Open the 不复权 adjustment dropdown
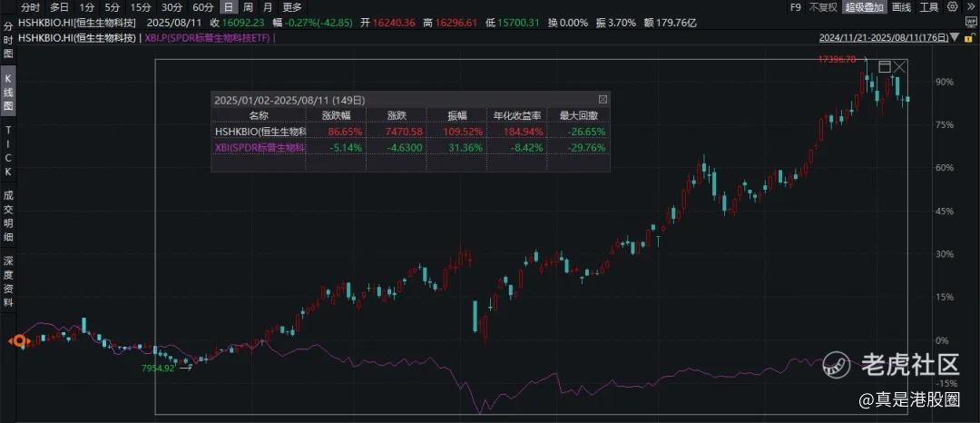This screenshot has height=423, width=980. (x=822, y=7)
